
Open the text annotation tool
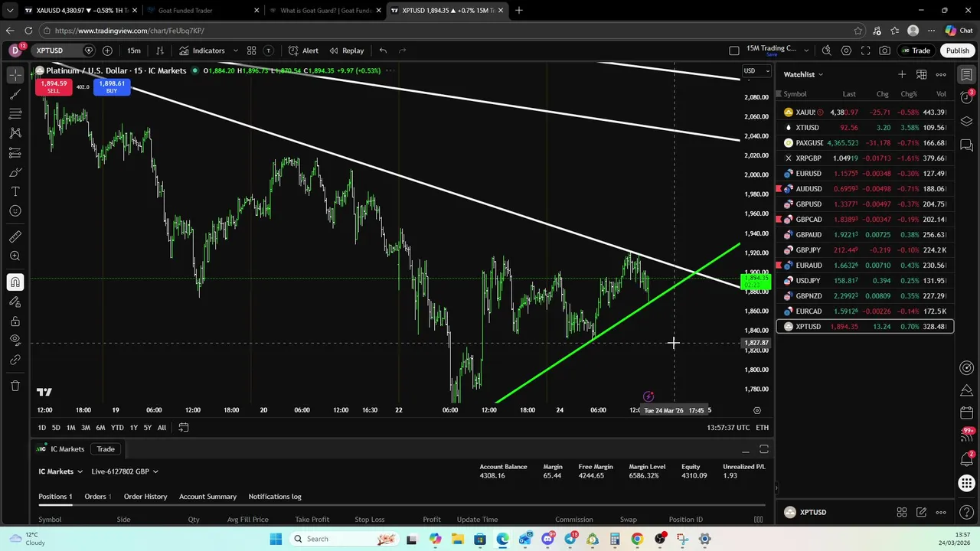(x=15, y=191)
